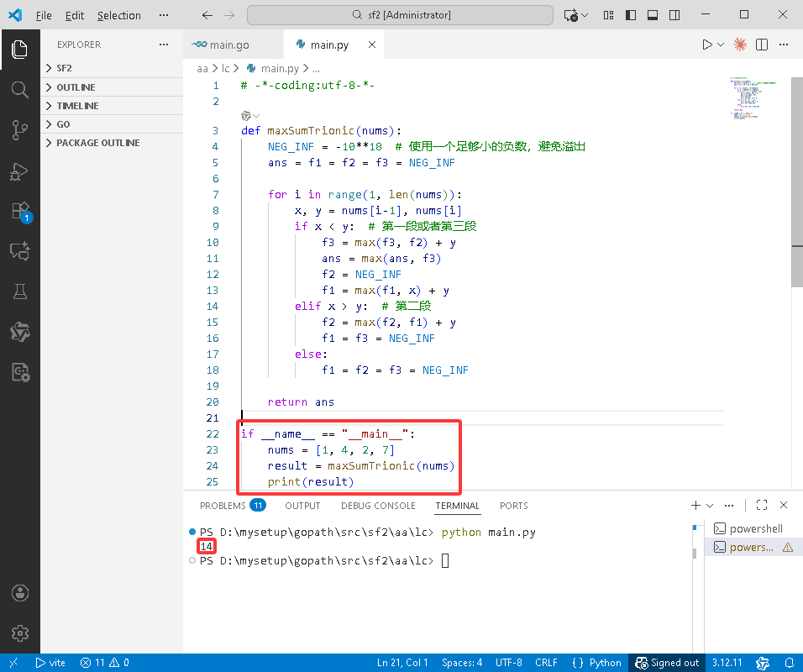Open the Source Control view
This screenshot has height=672, width=803.
[19, 130]
